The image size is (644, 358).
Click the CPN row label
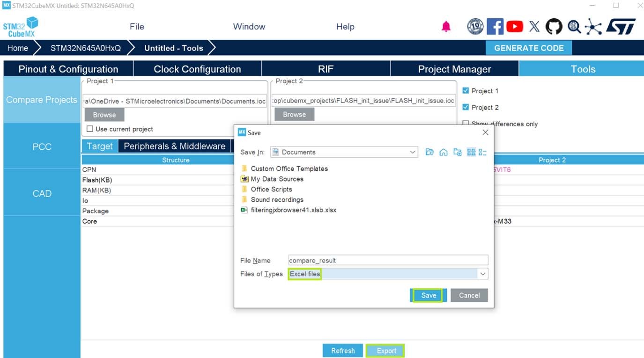pos(89,169)
